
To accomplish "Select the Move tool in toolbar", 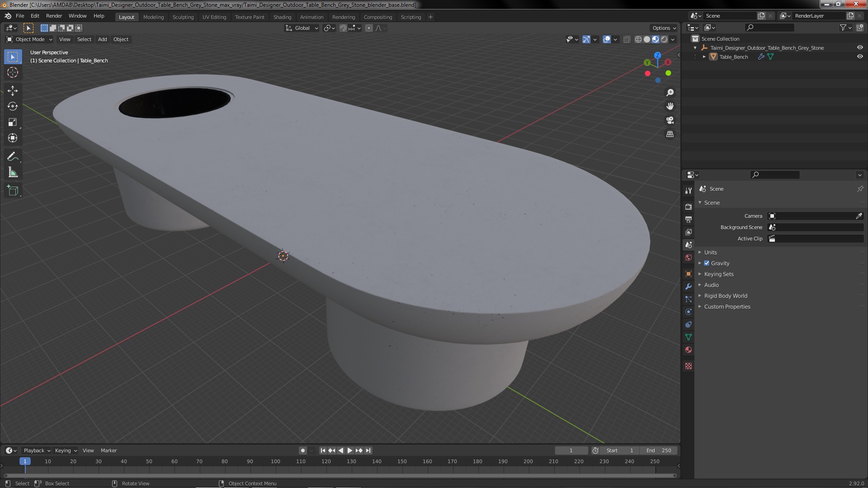I will click(x=13, y=91).
